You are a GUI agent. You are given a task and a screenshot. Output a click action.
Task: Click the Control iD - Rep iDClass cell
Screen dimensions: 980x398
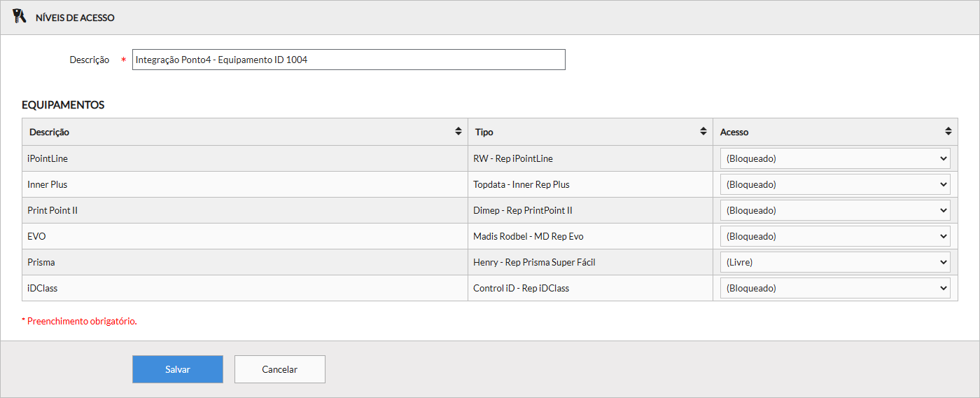pyautogui.click(x=521, y=288)
